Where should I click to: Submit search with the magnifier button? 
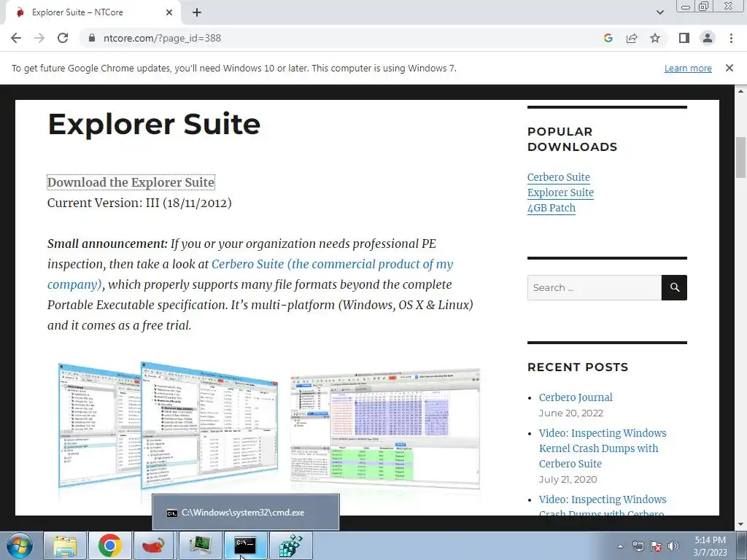(674, 287)
